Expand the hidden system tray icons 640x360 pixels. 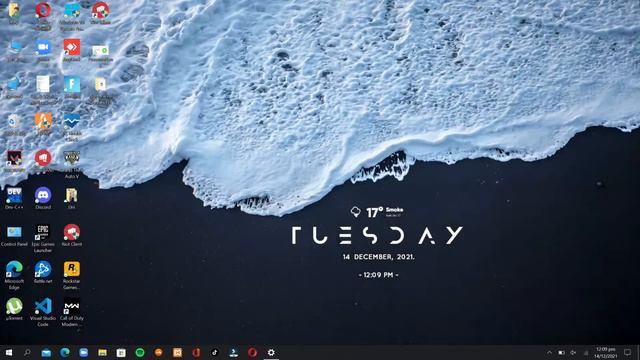[549, 353]
